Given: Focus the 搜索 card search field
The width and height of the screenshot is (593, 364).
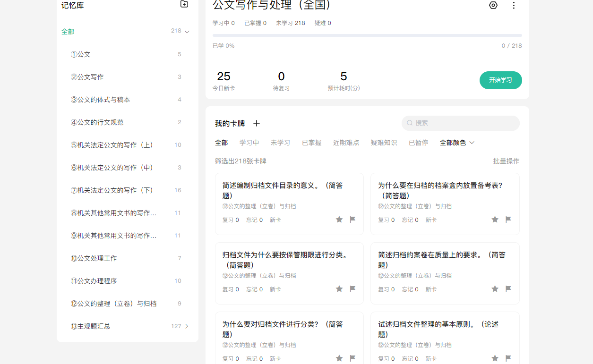Looking at the screenshot, I should tap(461, 123).
